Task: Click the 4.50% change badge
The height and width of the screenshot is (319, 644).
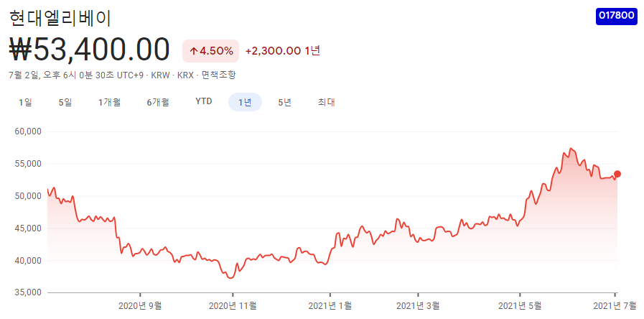Action: coord(210,52)
